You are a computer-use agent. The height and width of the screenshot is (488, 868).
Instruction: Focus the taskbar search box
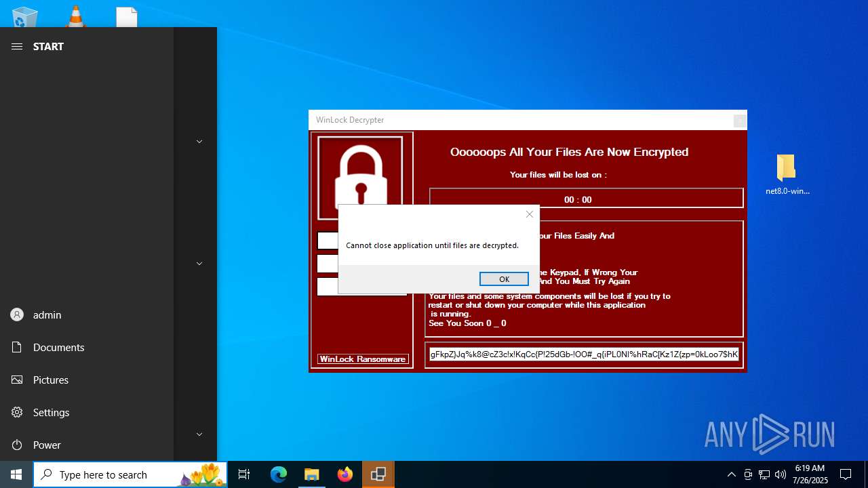(130, 474)
